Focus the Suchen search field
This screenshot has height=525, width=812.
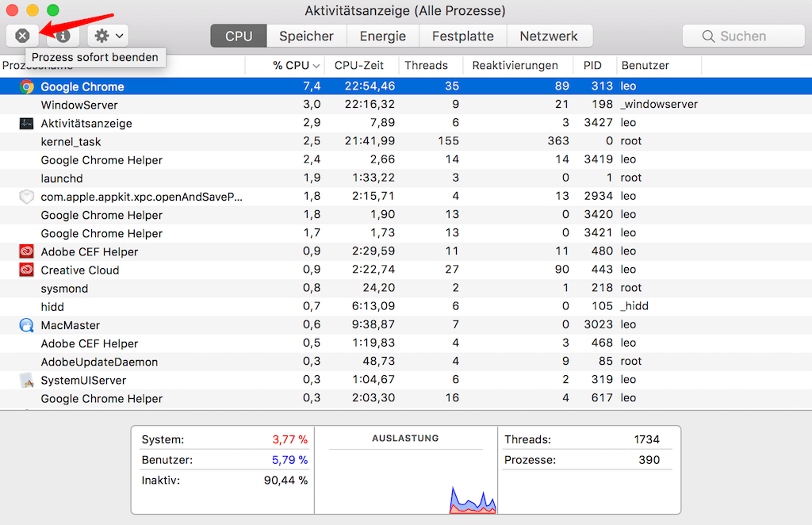coord(744,36)
